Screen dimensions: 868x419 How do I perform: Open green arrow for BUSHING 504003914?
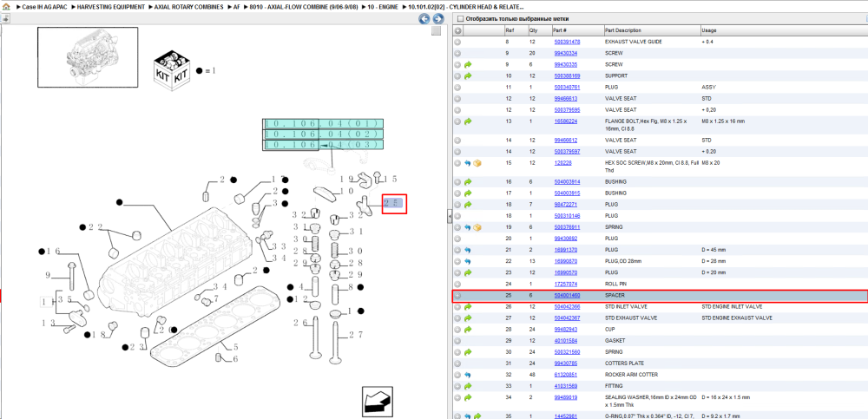(468, 181)
